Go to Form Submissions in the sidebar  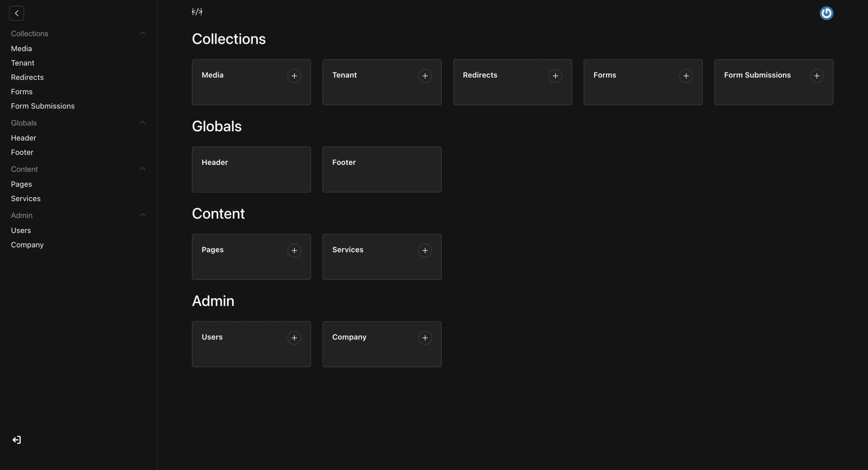click(x=43, y=106)
